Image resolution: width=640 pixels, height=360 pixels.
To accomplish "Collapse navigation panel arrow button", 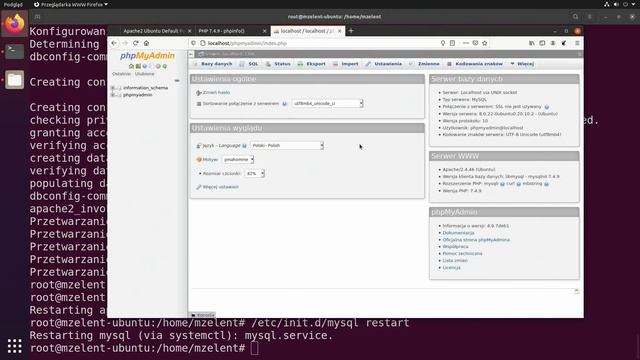I will [x=191, y=54].
